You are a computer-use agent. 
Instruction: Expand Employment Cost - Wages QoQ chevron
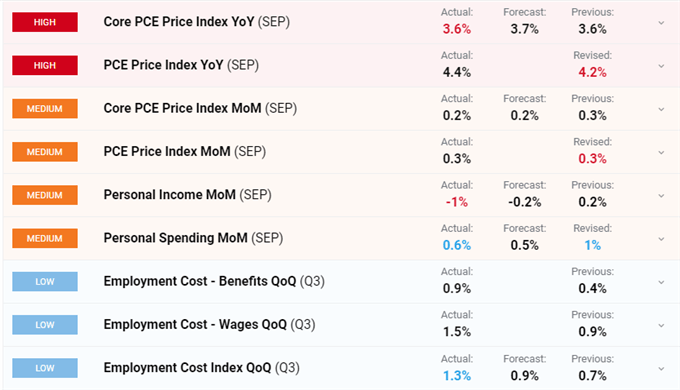661,325
